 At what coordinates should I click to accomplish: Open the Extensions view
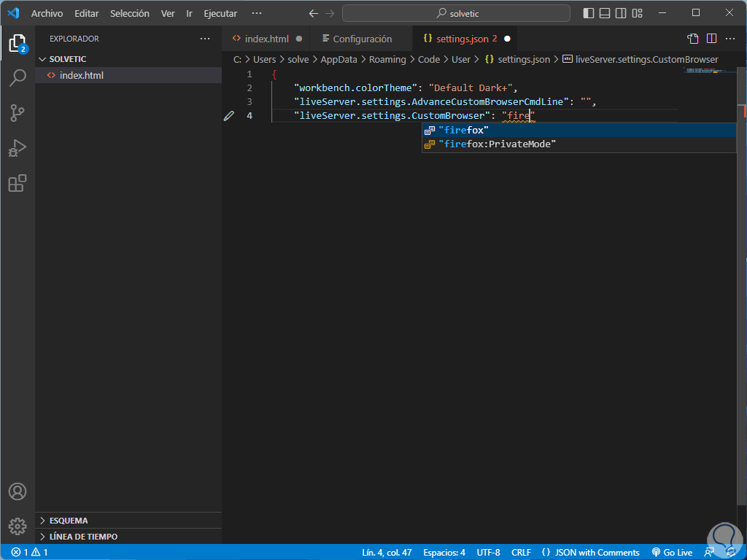(18, 183)
